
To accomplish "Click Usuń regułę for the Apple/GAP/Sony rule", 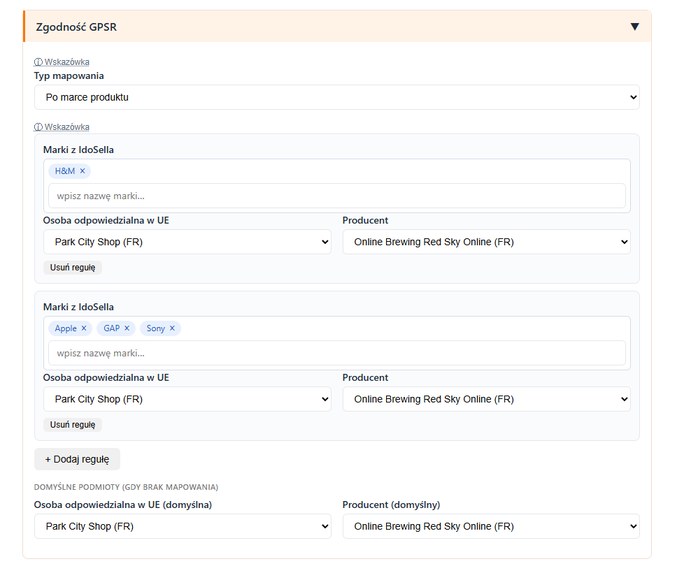I will click(73, 424).
